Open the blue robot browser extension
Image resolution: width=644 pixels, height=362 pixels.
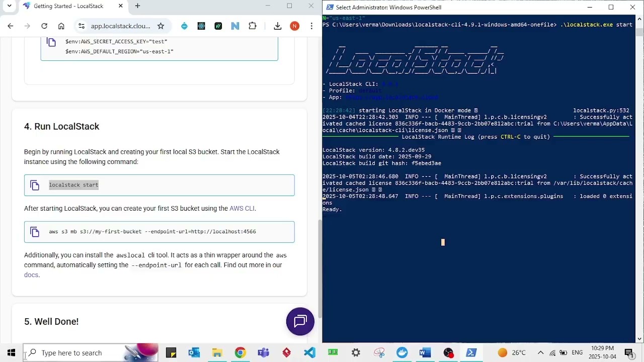click(x=184, y=26)
